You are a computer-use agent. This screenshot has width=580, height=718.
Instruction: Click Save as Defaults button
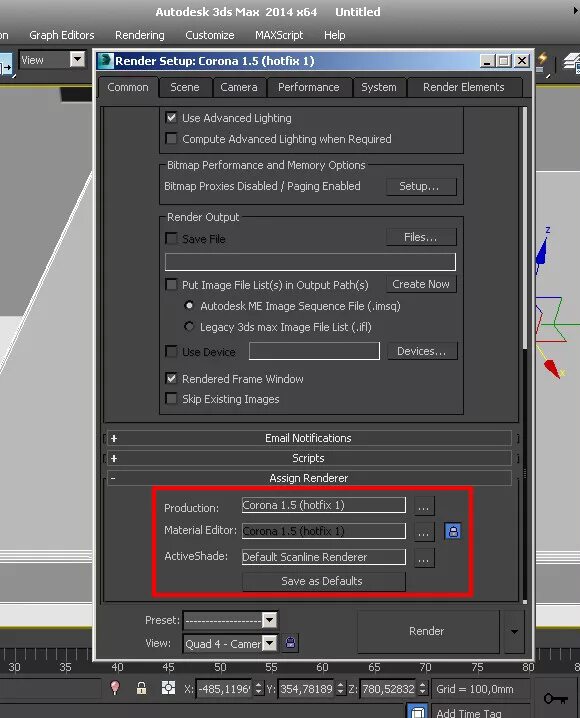coord(324,581)
